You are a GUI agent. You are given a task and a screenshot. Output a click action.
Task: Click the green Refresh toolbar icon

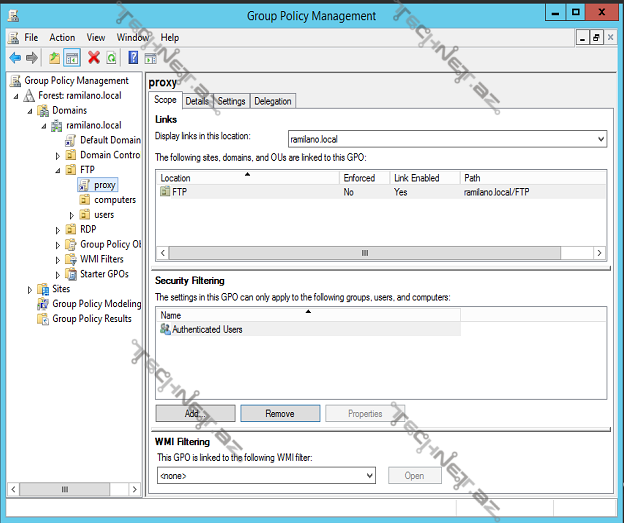(112, 58)
